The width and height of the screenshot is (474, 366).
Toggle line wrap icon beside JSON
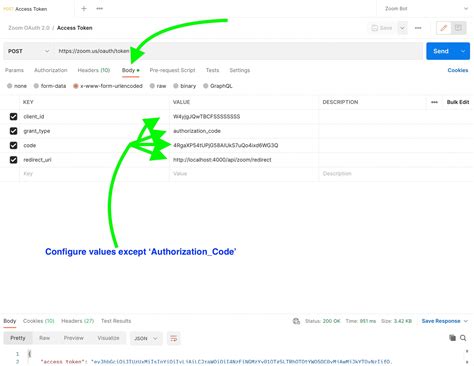[174, 338]
